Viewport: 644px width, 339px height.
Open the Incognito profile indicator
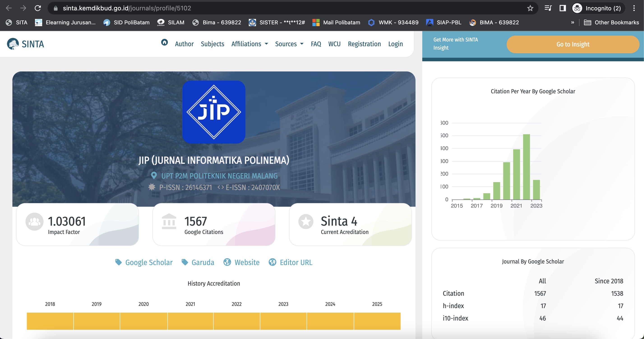[x=598, y=8]
